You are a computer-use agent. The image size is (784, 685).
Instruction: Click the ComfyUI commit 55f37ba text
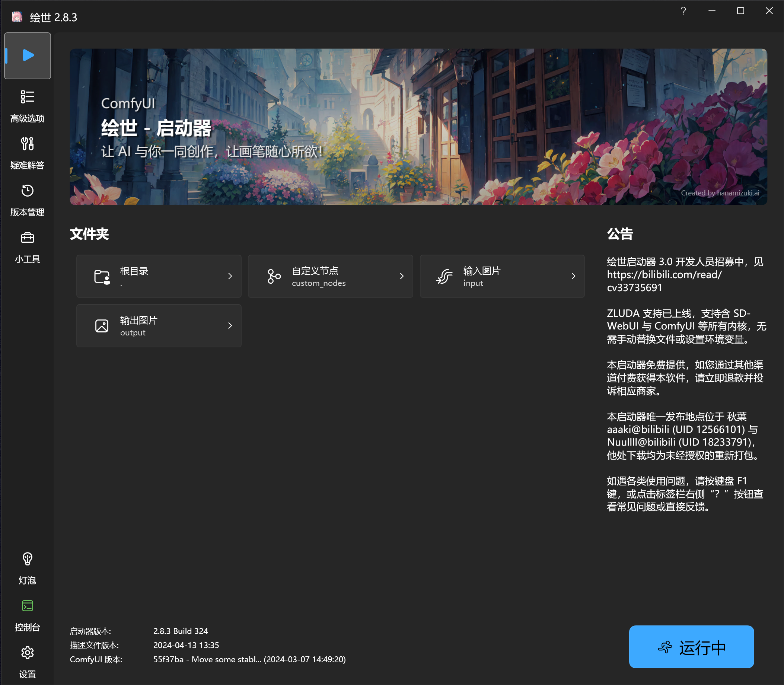(249, 659)
